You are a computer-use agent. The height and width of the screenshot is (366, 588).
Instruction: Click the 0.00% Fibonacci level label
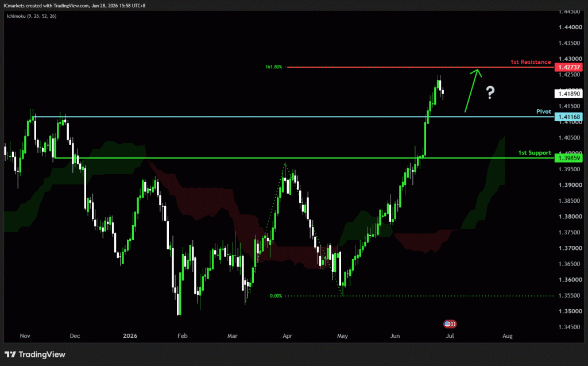tap(276, 296)
